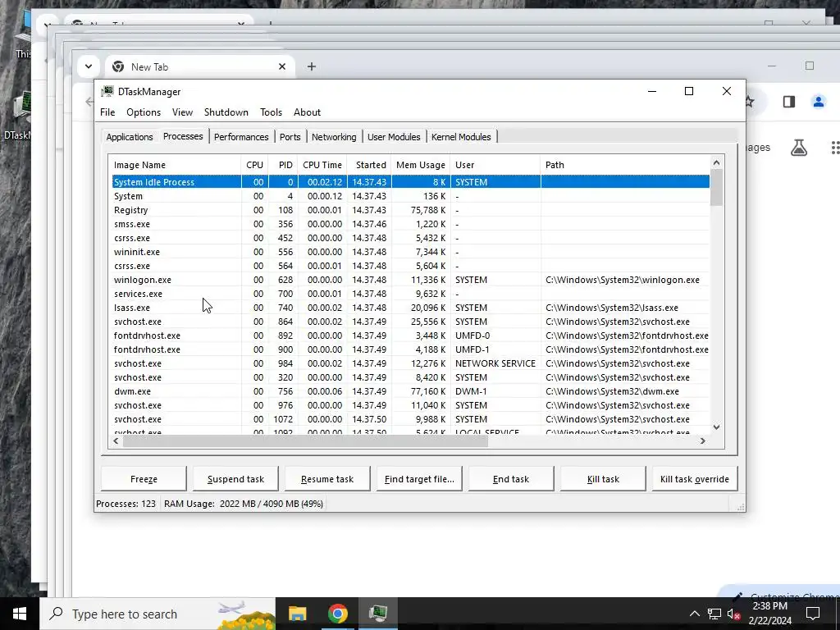Viewport: 840px width, 630px height.
Task: Click the process list horizontal scrollbar thumb
Action: 305,441
